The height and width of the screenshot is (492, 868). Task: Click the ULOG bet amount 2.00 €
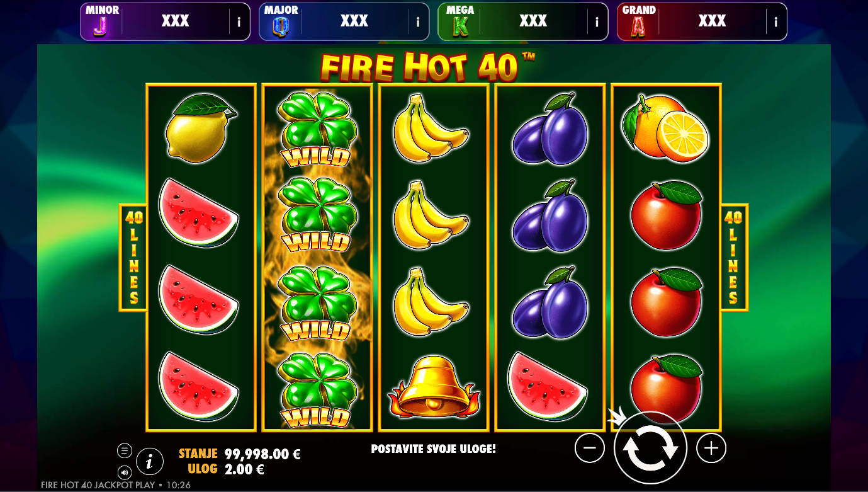tap(244, 469)
